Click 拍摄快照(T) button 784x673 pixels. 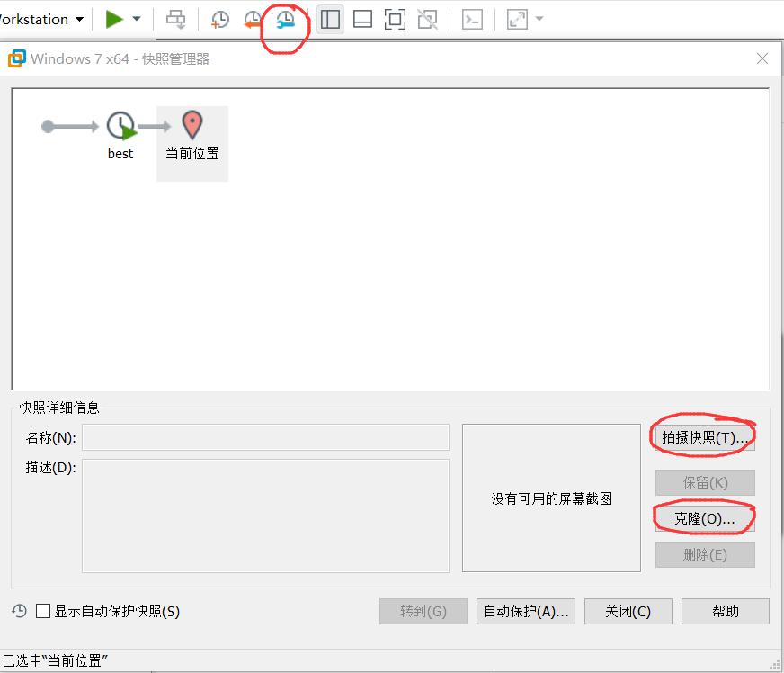tap(705, 438)
